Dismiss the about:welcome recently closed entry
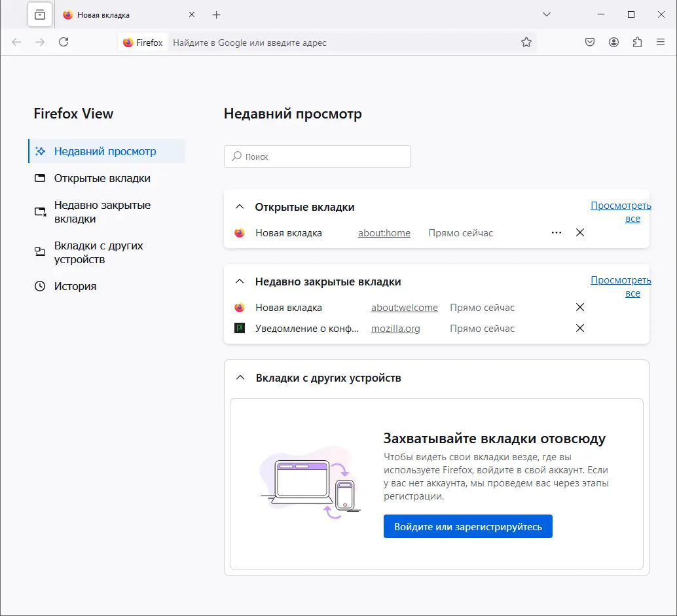Viewport: 677px width, 616px height. (579, 308)
